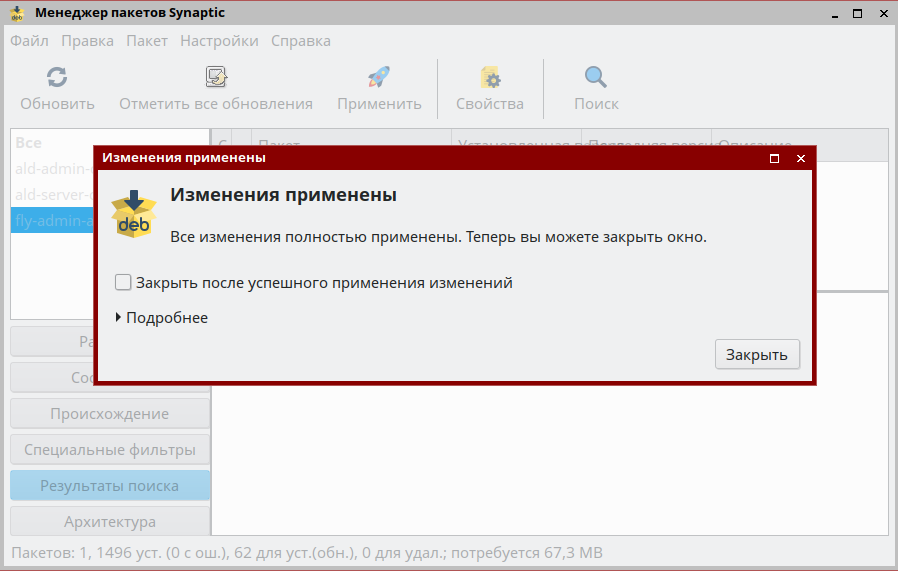Screen dimensions: 898x571
Task: Click the Отметить все обновления toolbar icon
Action: [x=216, y=77]
